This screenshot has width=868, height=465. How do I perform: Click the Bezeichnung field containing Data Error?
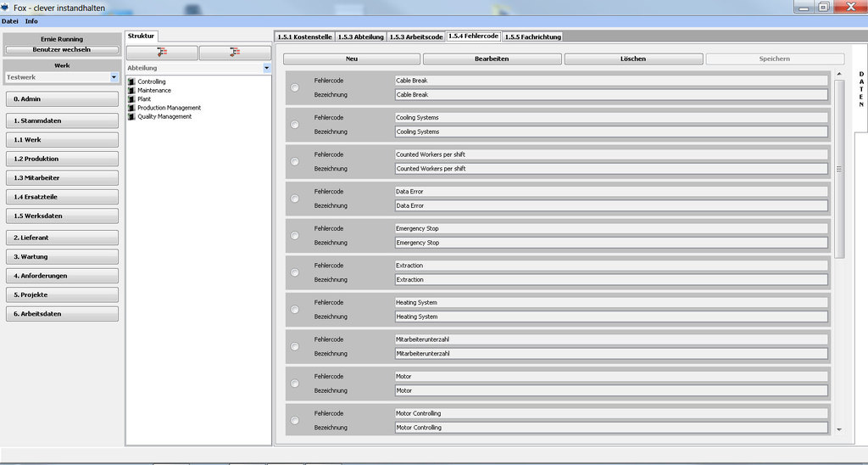[x=610, y=206]
